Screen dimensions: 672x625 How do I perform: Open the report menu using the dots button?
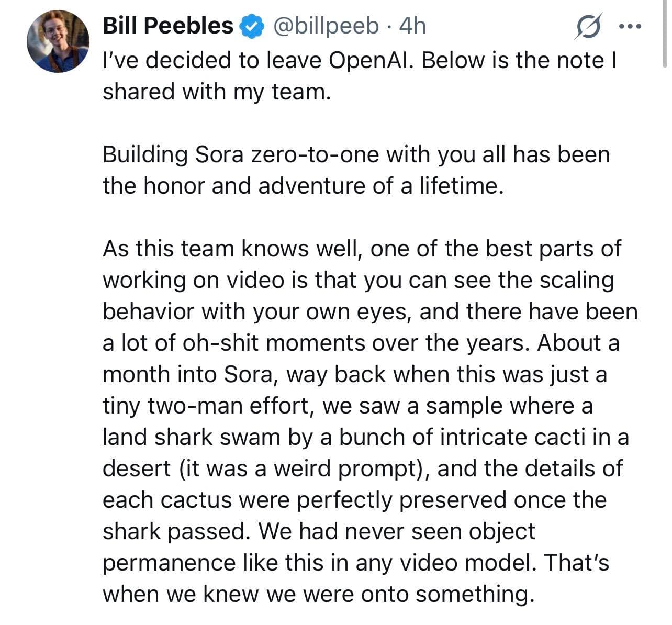631,25
